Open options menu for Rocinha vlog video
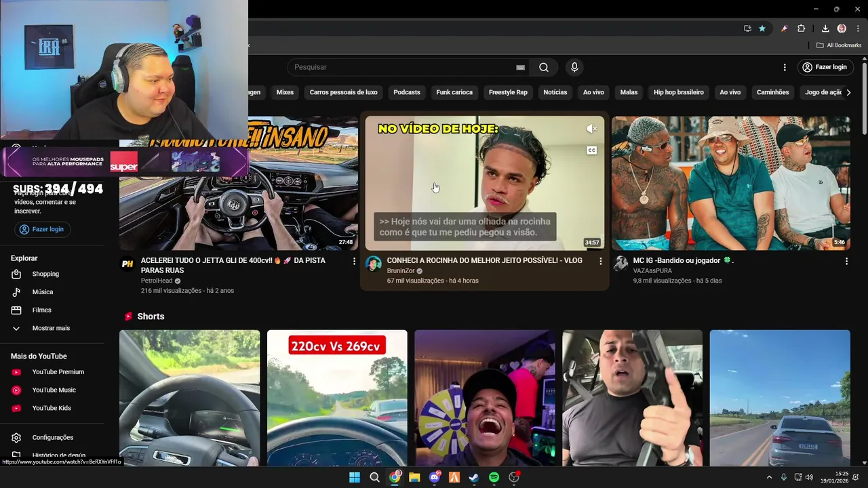Image resolution: width=868 pixels, height=488 pixels. point(600,261)
